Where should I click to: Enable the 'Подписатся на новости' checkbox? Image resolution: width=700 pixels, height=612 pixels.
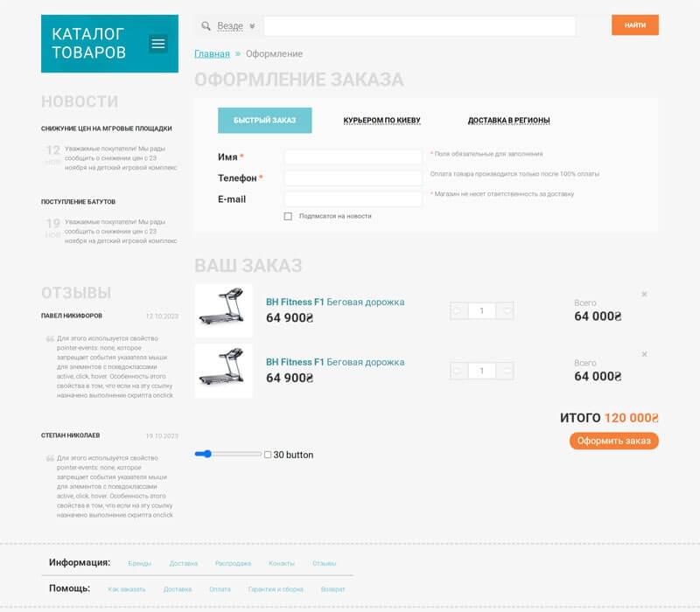pos(288,216)
